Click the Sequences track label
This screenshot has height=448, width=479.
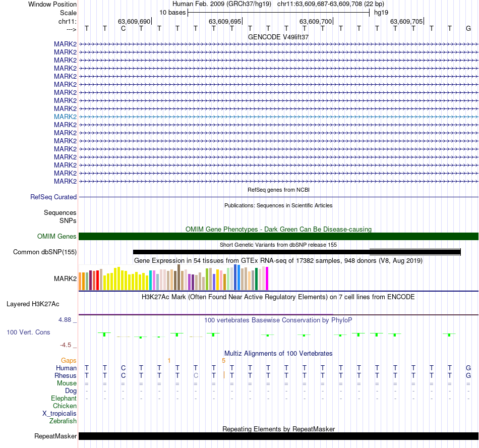point(60,213)
